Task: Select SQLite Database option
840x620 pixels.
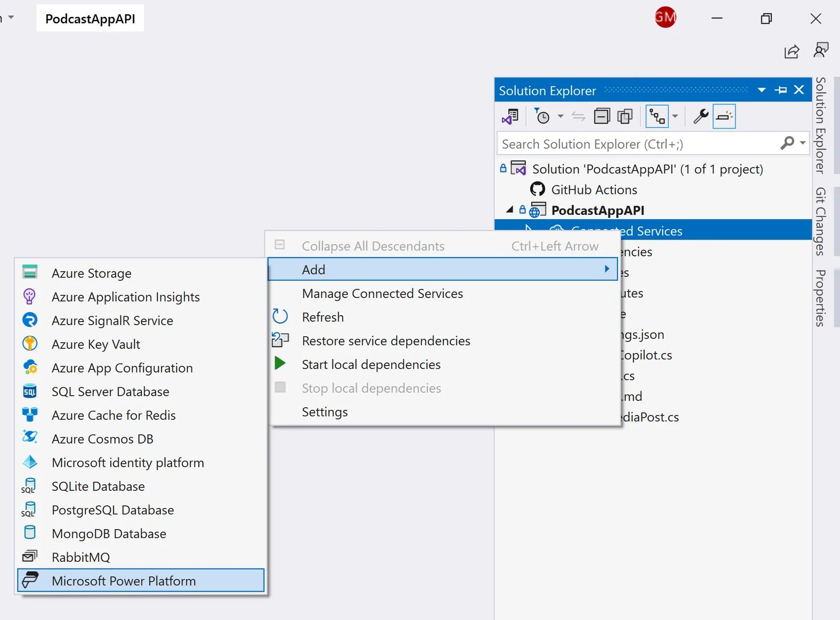Action: (x=141, y=486)
